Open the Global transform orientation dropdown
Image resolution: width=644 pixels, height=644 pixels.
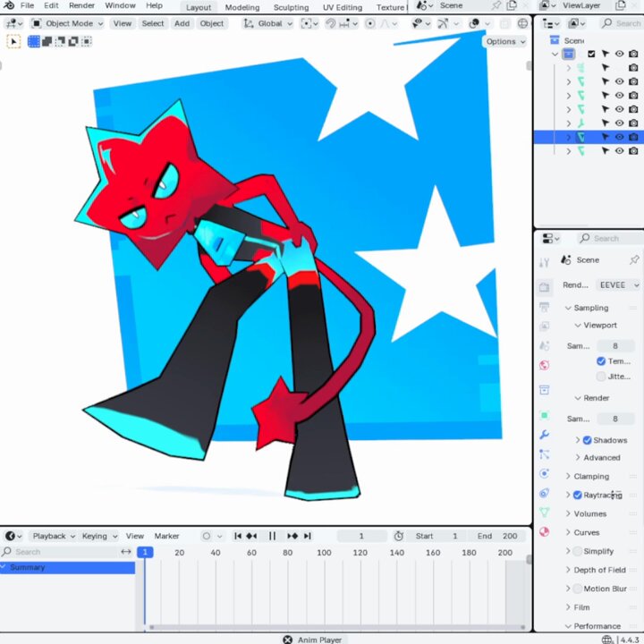click(268, 23)
